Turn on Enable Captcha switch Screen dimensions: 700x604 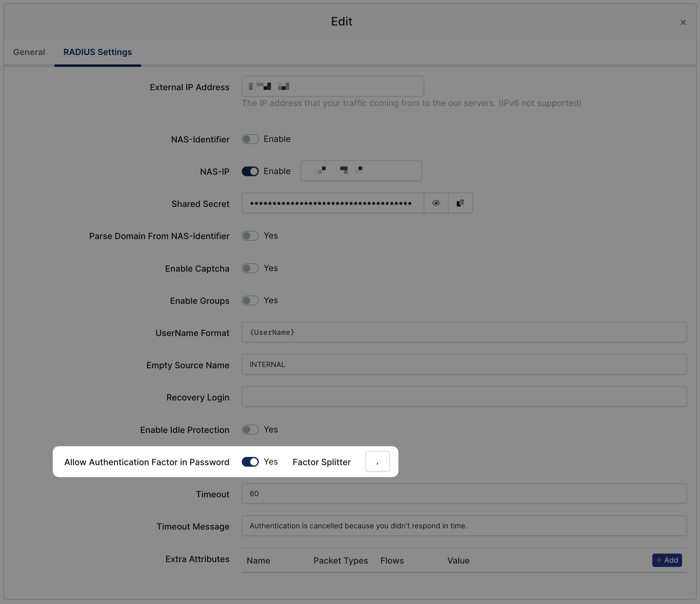[x=250, y=268]
